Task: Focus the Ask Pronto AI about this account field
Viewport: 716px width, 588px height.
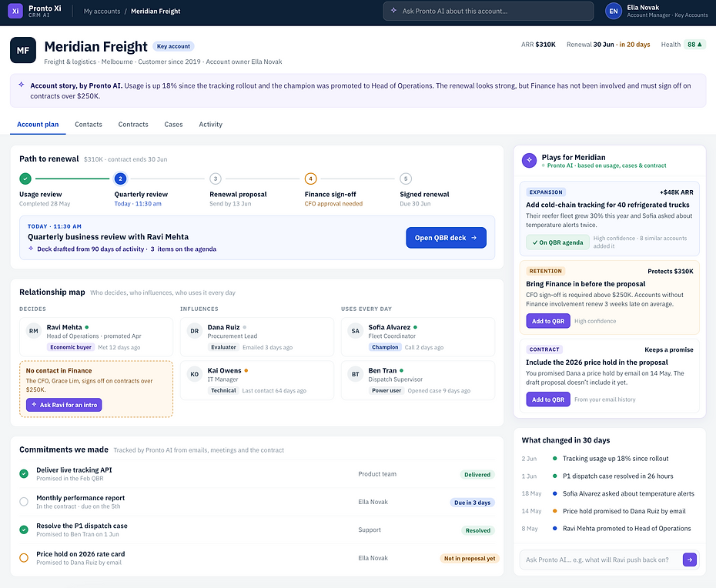Action: click(x=488, y=11)
